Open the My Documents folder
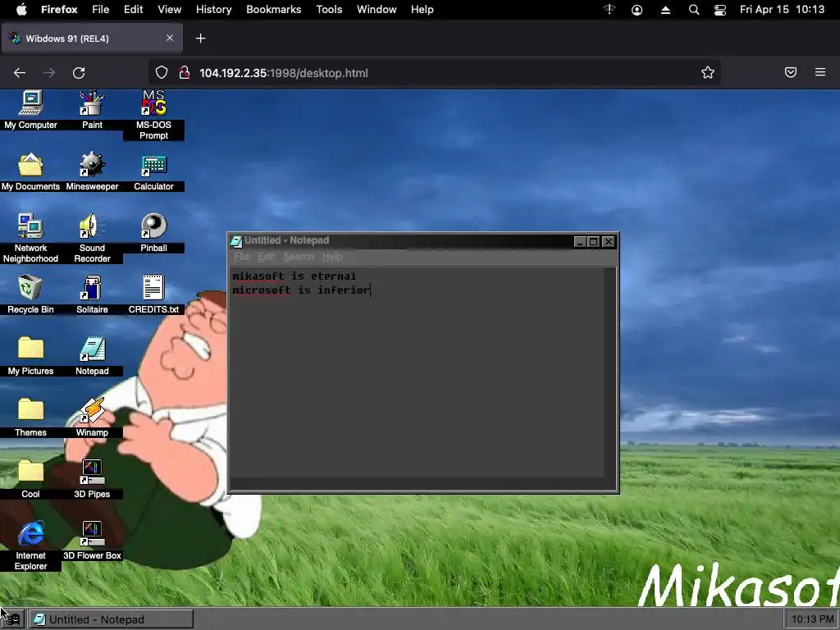840x630 pixels. click(30, 172)
